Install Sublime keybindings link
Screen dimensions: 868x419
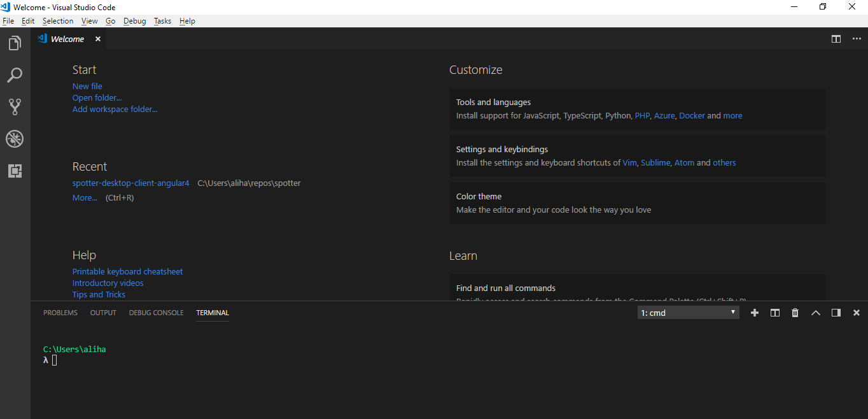(655, 162)
